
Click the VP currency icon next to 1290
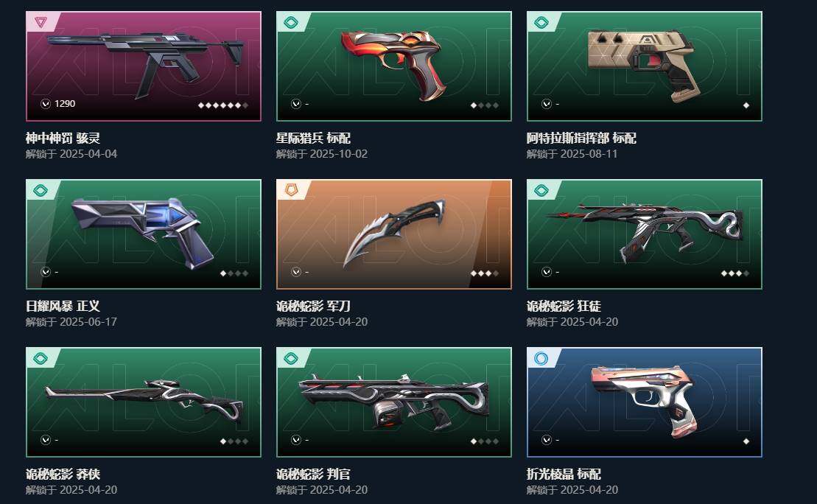[x=46, y=104]
